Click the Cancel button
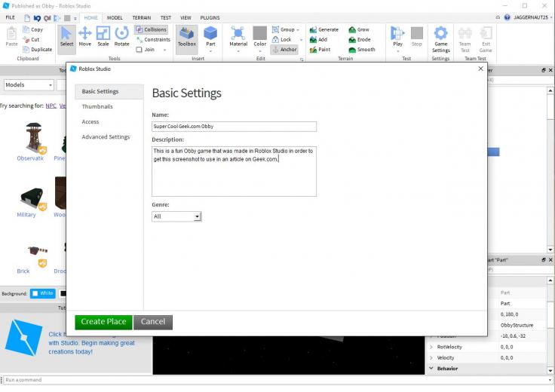 153,322
